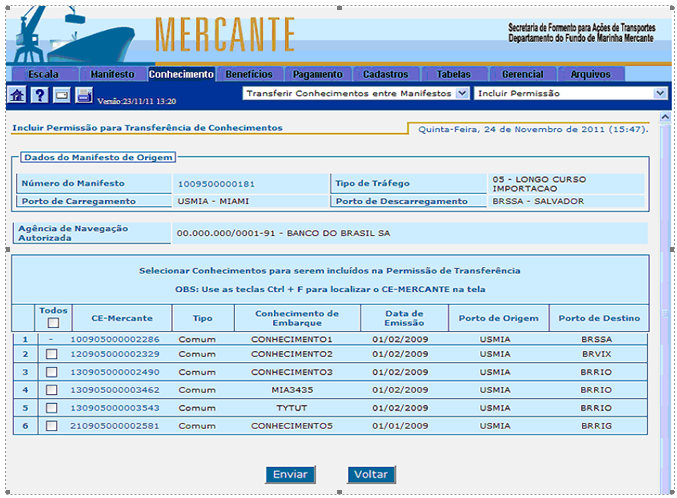Check the box for CE-Mercante 120905000002329
Screen dimensions: 677x498
[x=52, y=355]
